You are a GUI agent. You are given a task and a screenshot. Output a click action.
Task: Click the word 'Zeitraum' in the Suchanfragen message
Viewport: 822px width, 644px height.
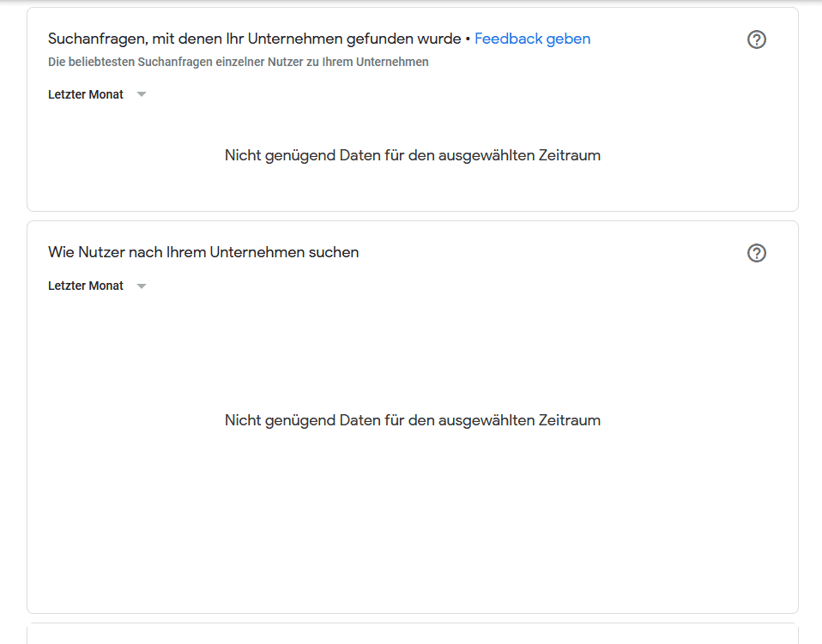click(569, 155)
